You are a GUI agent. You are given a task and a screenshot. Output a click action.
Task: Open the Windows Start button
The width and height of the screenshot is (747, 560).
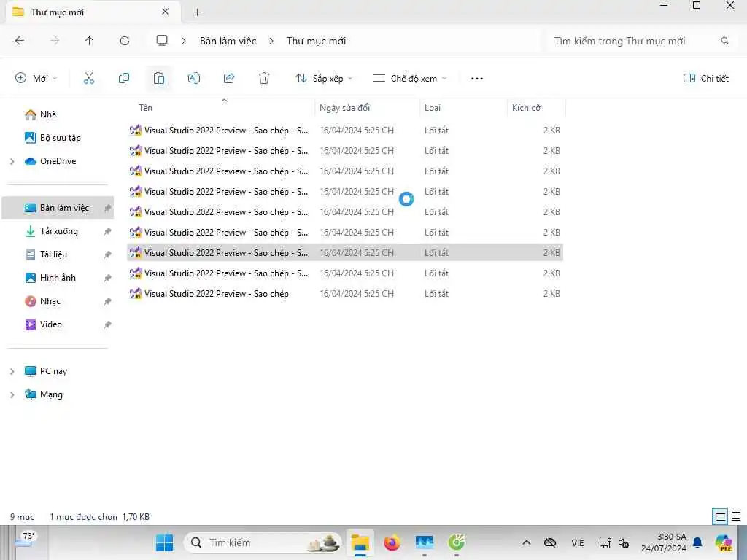[165, 542]
